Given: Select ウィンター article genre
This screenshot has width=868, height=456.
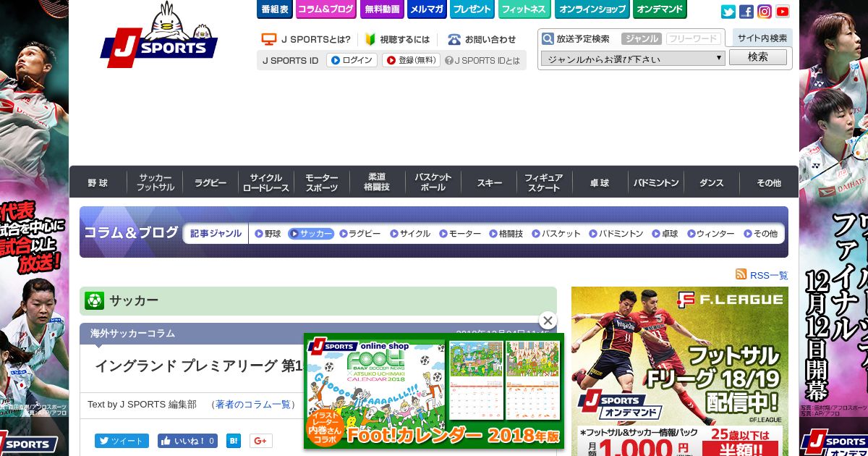Looking at the screenshot, I should click(710, 233).
